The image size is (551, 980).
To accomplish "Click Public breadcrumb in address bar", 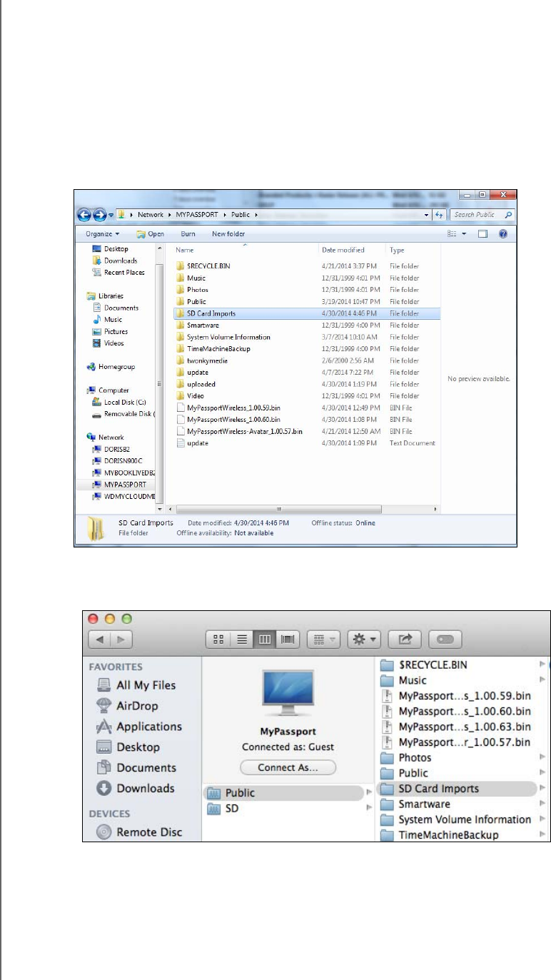I will tap(242, 215).
